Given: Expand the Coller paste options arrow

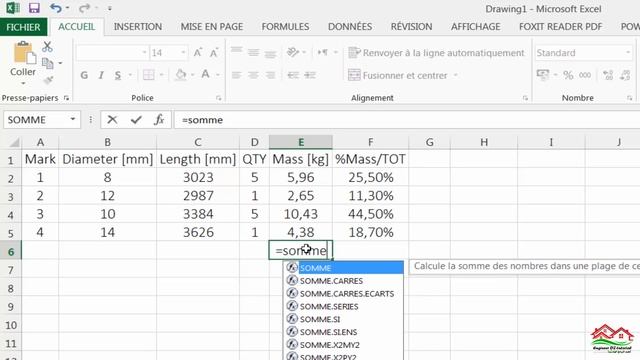Looking at the screenshot, I should (x=23, y=83).
